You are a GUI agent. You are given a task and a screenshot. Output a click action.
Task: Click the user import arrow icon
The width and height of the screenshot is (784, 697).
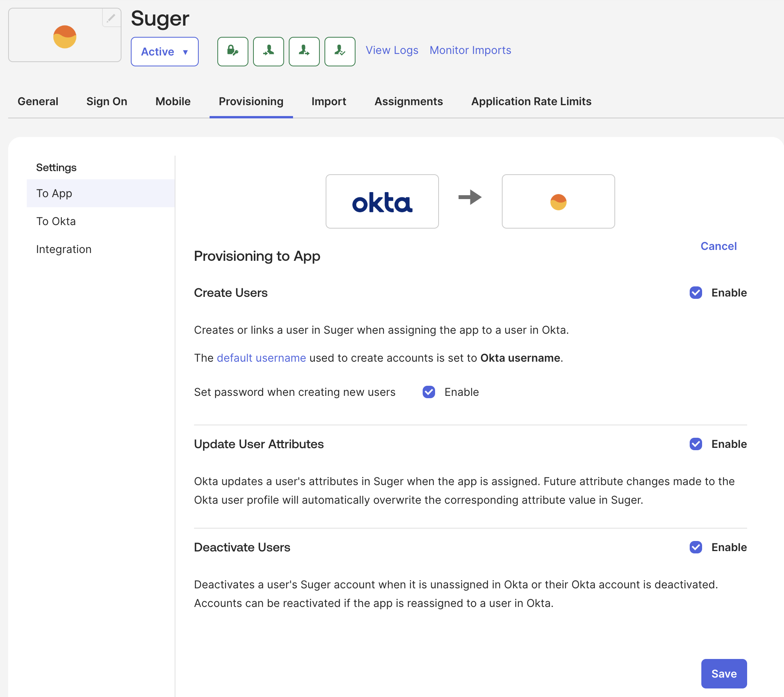[268, 51]
